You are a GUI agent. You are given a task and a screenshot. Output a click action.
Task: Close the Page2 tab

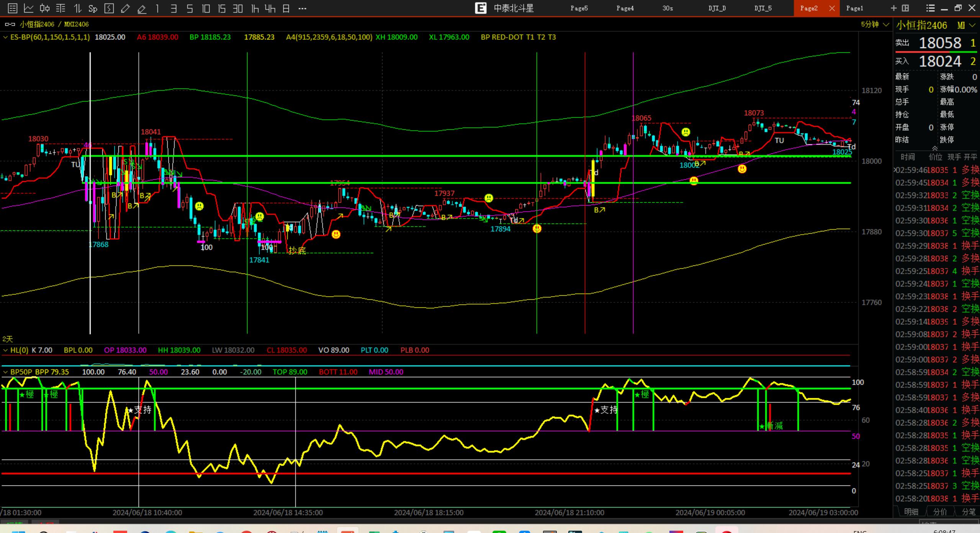[832, 8]
